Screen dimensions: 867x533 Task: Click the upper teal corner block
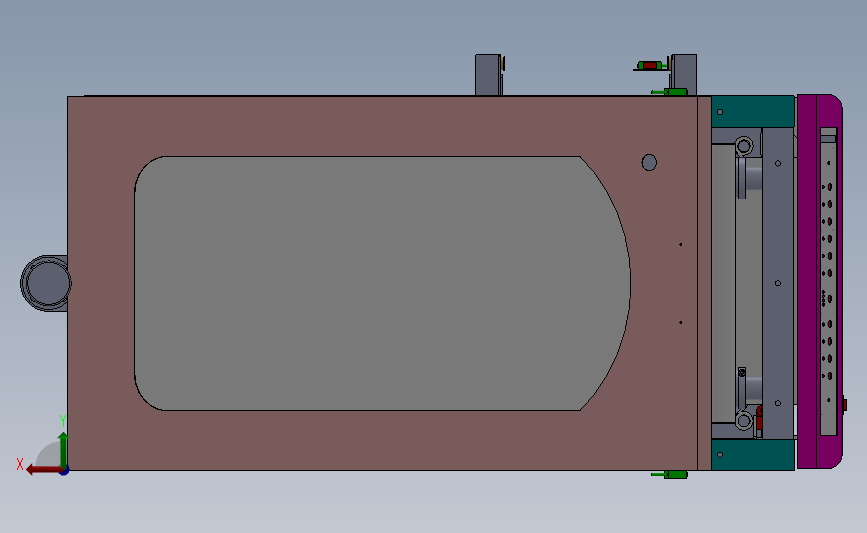tap(753, 111)
